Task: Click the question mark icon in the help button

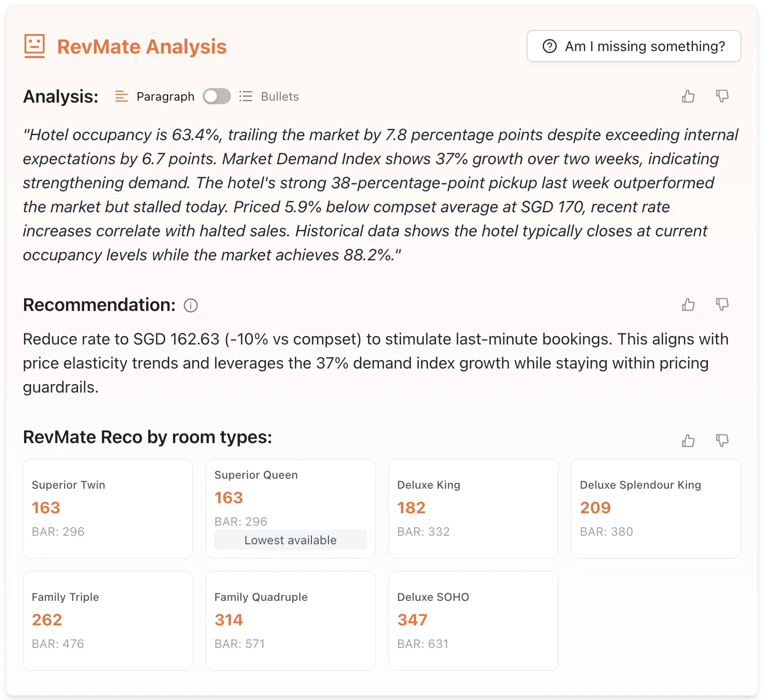Action: coord(549,46)
